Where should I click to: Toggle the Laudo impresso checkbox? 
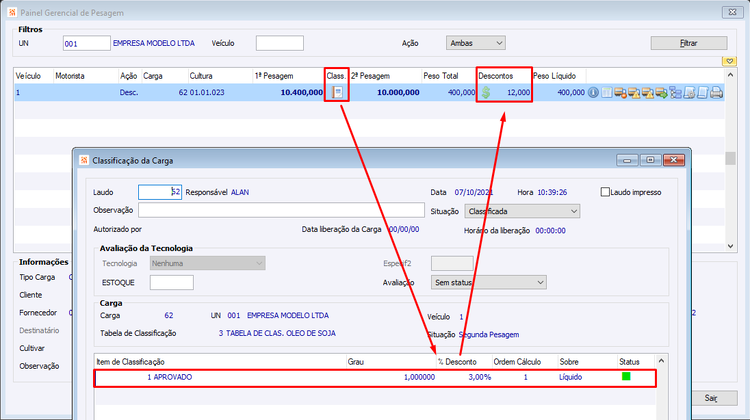605,192
